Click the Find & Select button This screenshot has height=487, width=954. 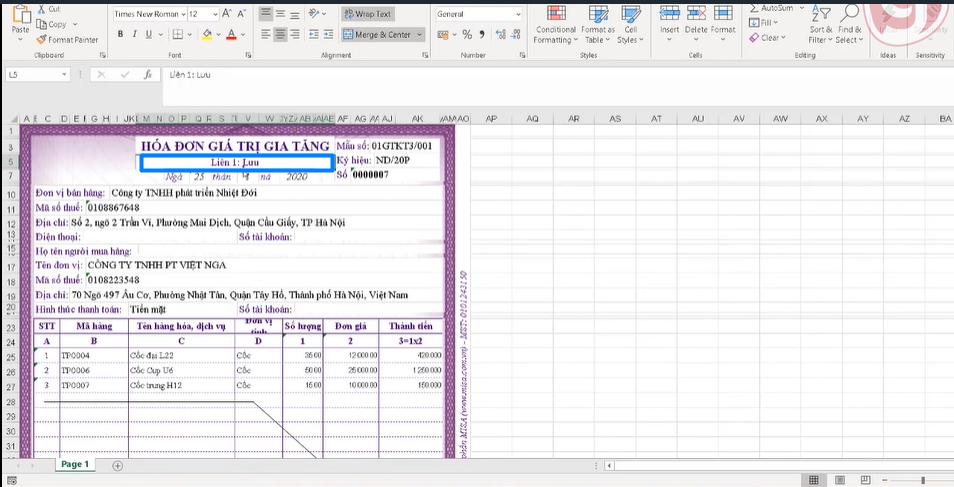point(850,24)
